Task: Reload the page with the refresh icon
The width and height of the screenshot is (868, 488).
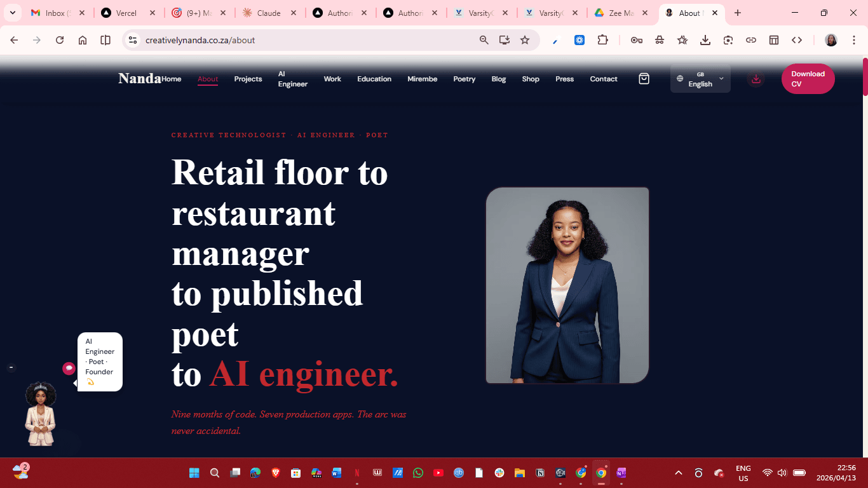Action: [x=60, y=40]
